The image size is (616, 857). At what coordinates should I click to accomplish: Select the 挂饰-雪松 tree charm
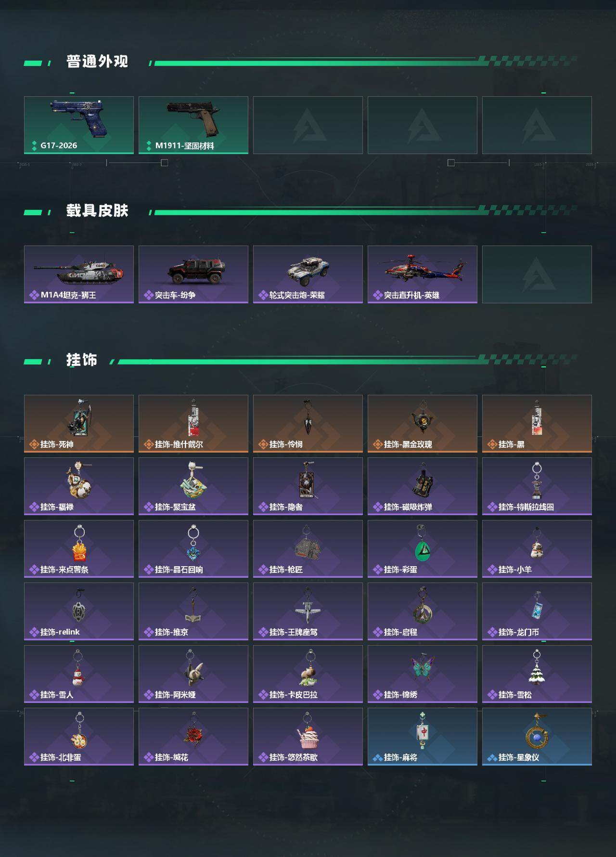pos(537,674)
